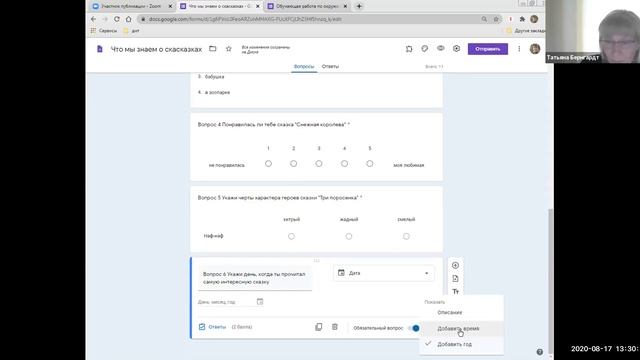Open the Другие закладки bookmarks folder
Screen dimensions: 640x360
[x=526, y=31]
